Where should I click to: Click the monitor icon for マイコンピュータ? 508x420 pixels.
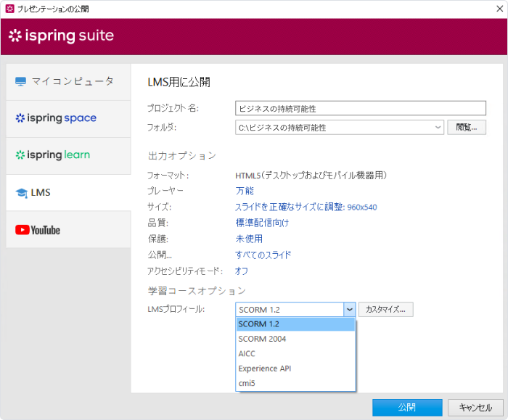[21, 81]
